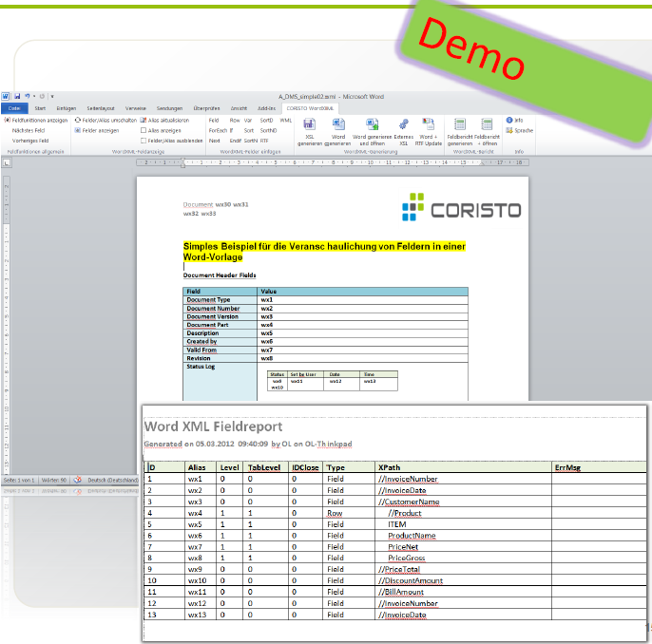Click the proofing icon in status bar
This screenshot has width=652, height=644.
(x=77, y=480)
